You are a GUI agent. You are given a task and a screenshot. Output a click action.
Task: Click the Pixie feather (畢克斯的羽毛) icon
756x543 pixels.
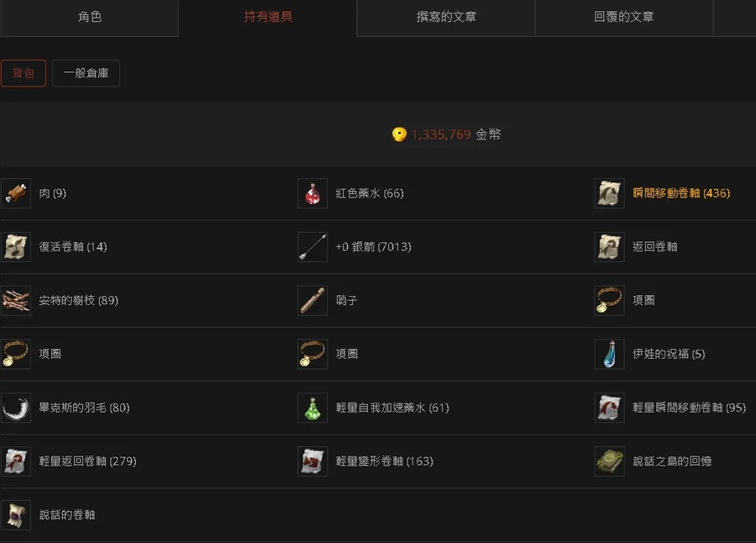pos(16,408)
